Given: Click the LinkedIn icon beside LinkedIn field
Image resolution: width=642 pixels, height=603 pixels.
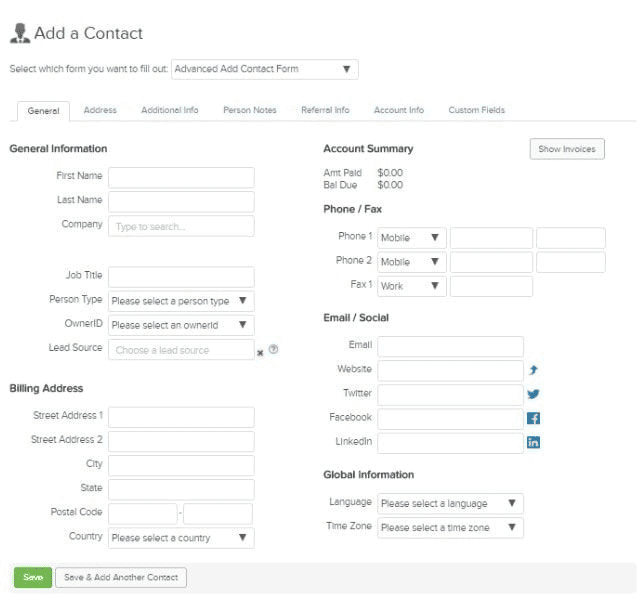Looking at the screenshot, I should pyautogui.click(x=533, y=442).
